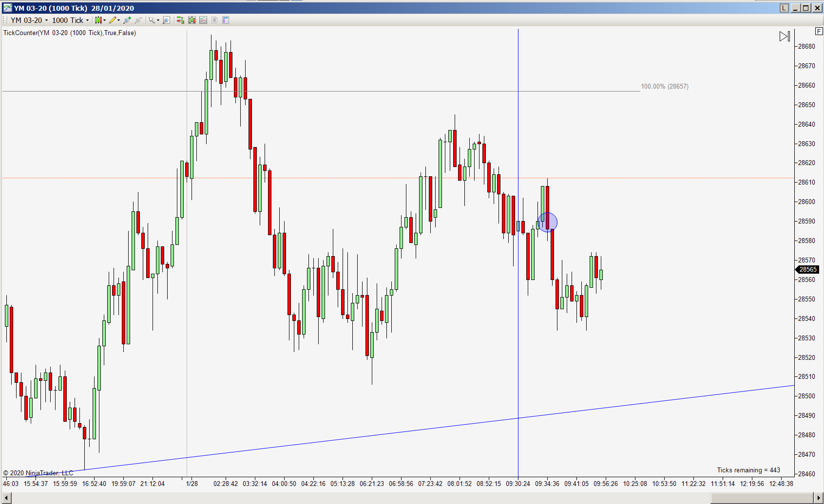Click the blue circle chart marker
This screenshot has width=824, height=504.
547,222
